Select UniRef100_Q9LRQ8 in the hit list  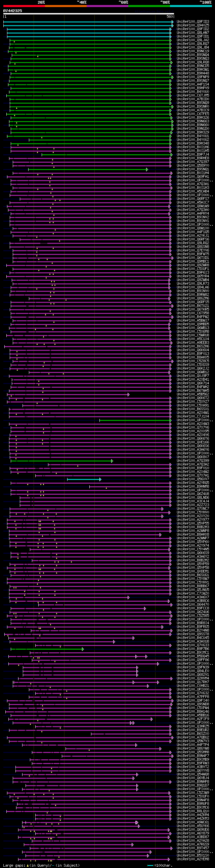[193, 62]
